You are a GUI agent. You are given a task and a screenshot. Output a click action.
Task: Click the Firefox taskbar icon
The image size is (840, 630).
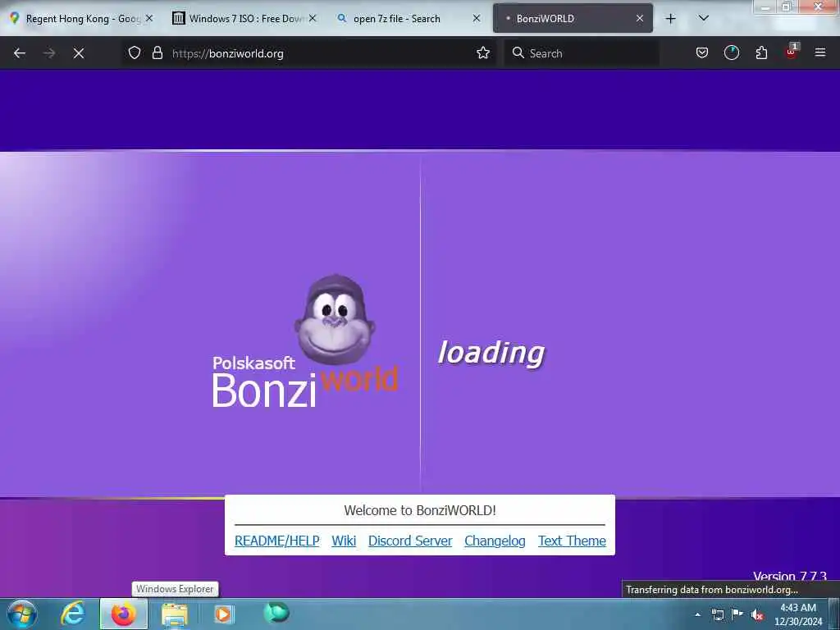tap(124, 614)
